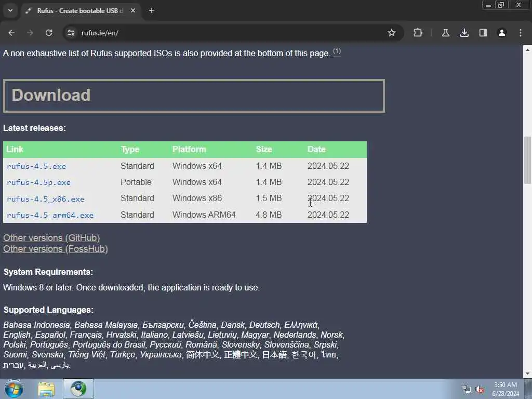Reload the rufus.ie page

49,33
